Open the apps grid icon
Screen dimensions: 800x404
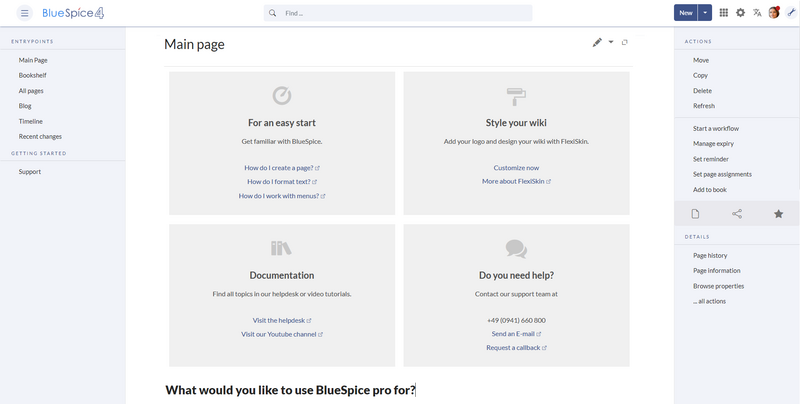[723, 13]
